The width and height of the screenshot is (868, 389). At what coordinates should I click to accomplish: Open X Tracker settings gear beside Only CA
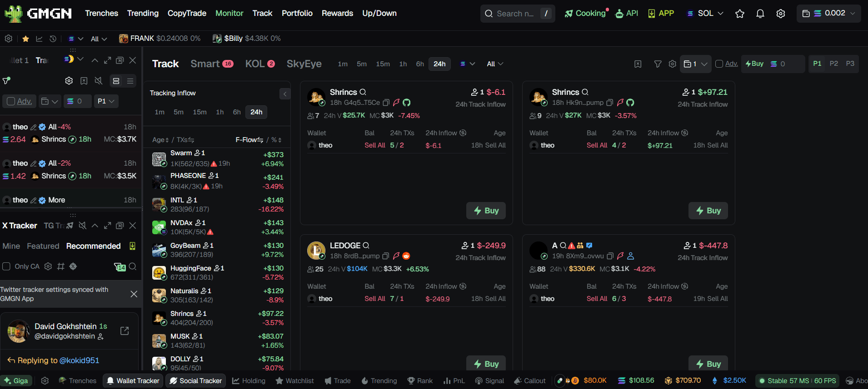48,266
